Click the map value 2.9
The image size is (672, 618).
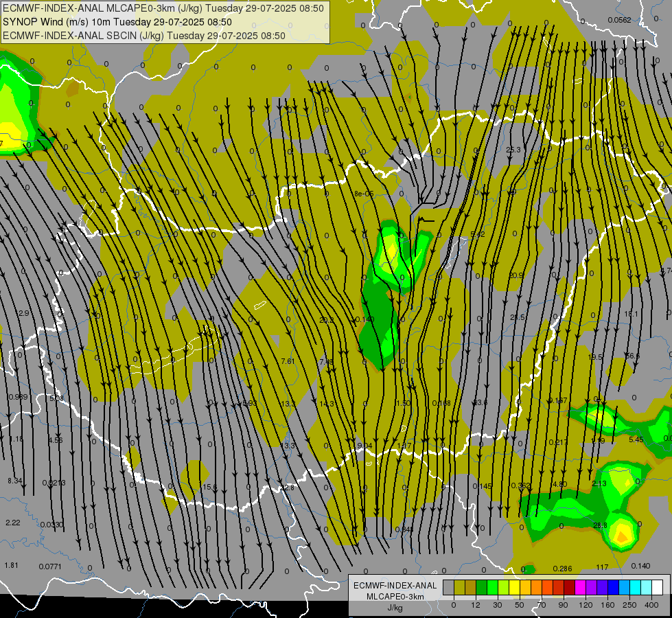tap(24, 313)
